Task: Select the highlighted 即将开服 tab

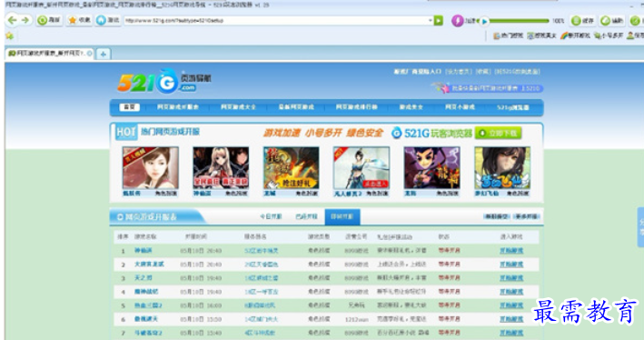Action: [342, 216]
